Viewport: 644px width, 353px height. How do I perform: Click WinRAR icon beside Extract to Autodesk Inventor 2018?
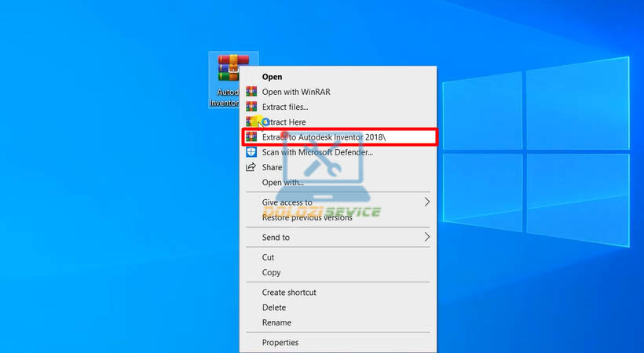(251, 136)
